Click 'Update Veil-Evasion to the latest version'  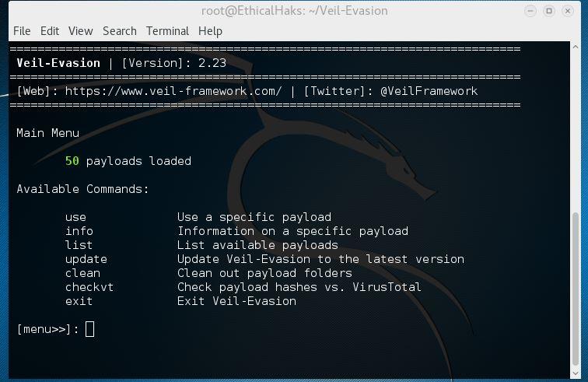(320, 259)
